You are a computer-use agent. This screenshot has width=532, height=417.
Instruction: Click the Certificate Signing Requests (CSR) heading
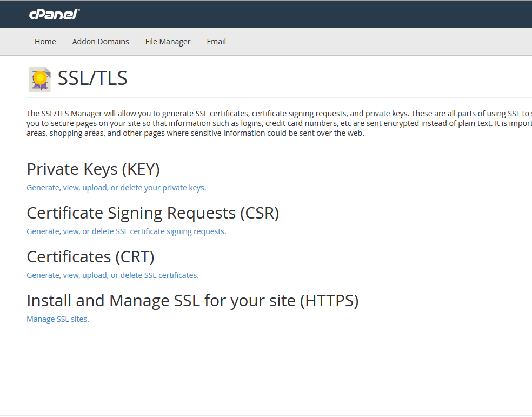pyautogui.click(x=152, y=213)
